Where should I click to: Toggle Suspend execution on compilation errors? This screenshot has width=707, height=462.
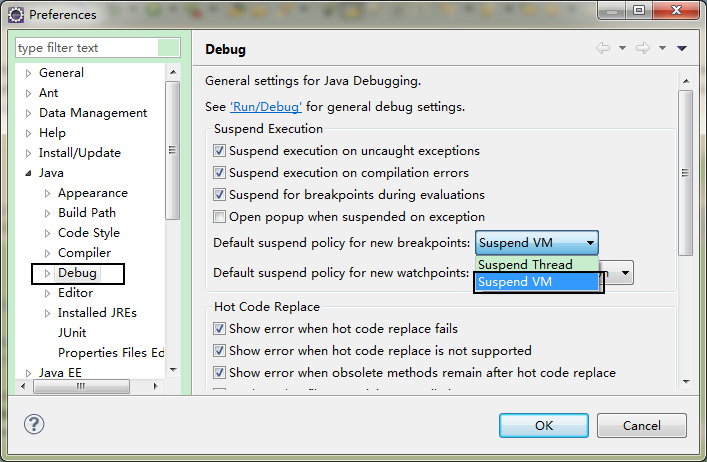(x=220, y=173)
